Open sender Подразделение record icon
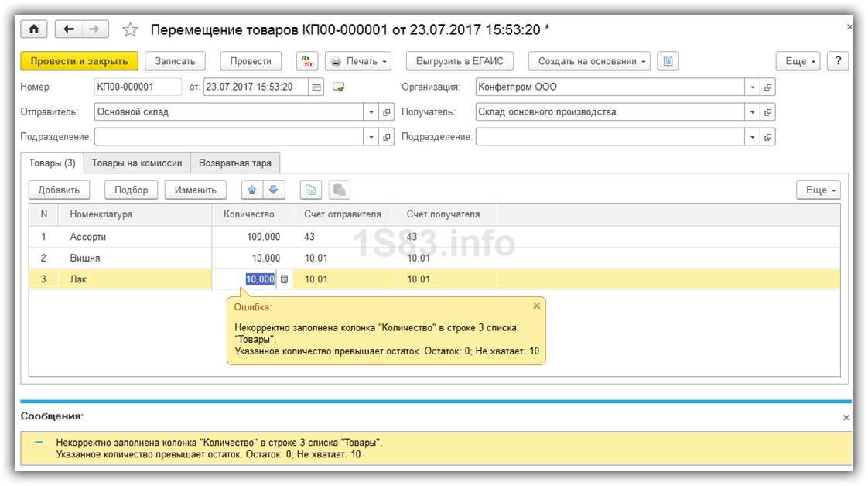The width and height of the screenshot is (868, 486). pos(386,137)
